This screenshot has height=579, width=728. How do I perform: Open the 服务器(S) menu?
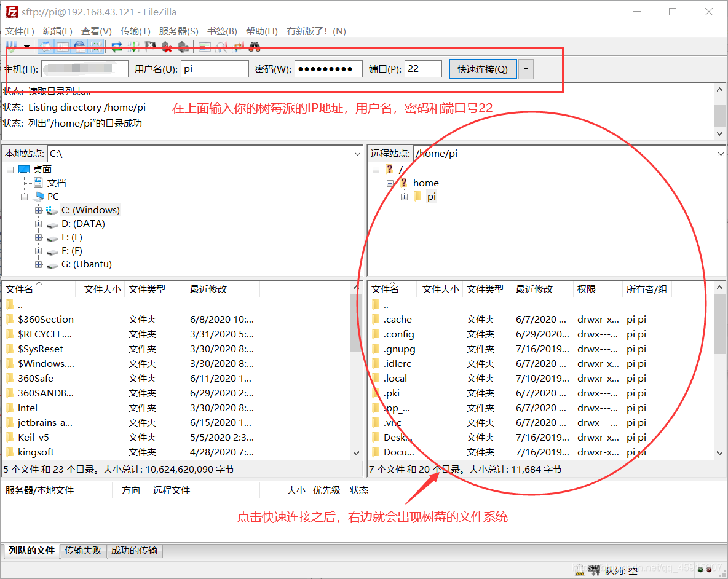click(x=179, y=31)
